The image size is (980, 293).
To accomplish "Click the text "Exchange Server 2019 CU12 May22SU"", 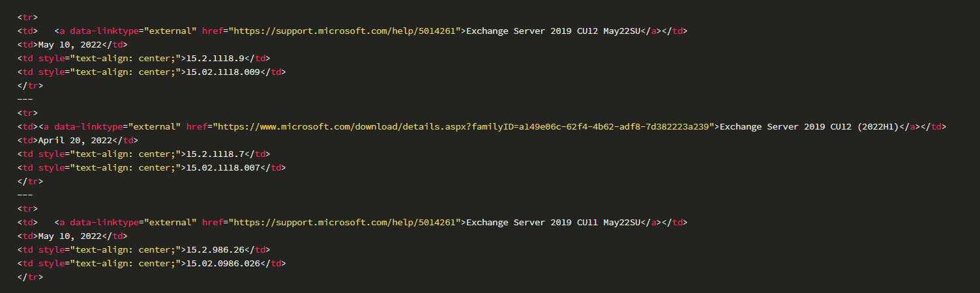I will point(551,31).
